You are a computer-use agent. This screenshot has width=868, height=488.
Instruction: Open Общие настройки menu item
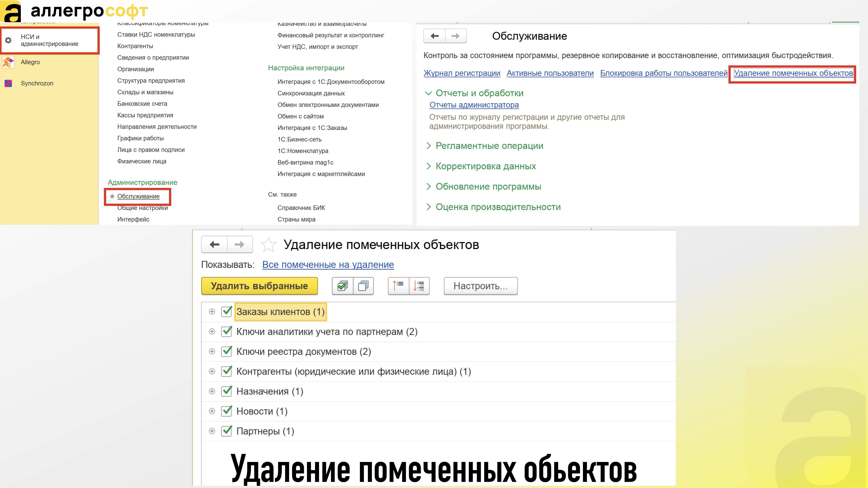click(x=143, y=208)
